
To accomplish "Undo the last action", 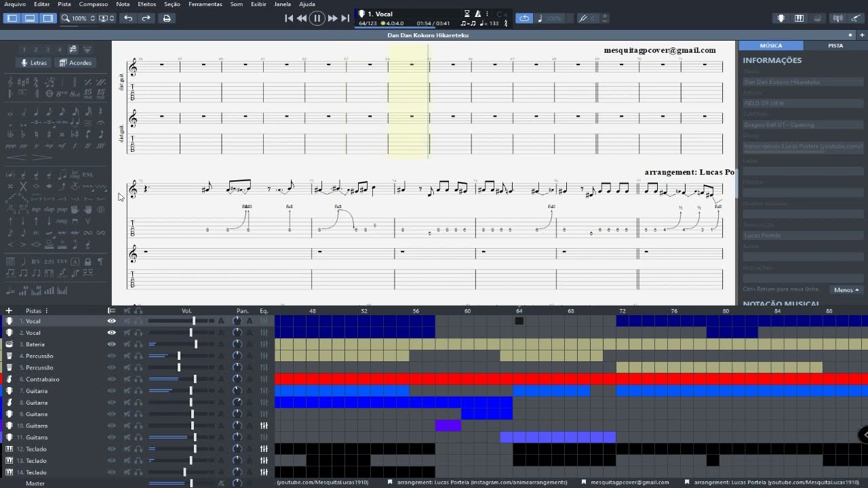I will [x=128, y=18].
